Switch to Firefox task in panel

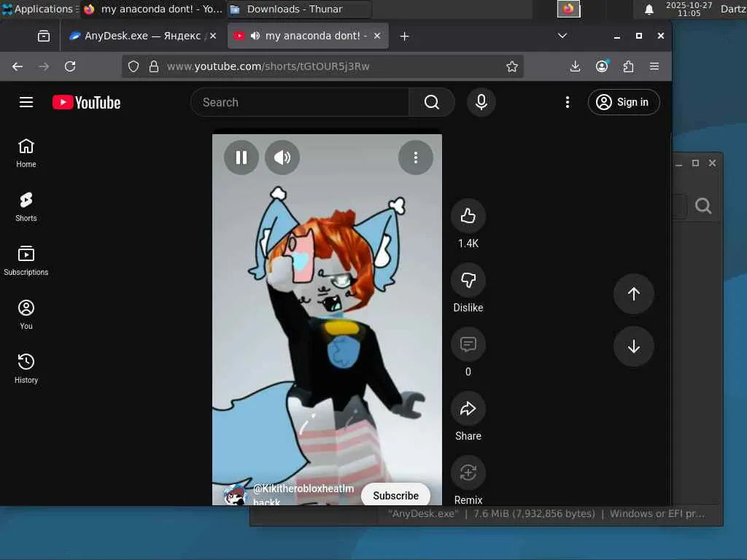(x=152, y=9)
